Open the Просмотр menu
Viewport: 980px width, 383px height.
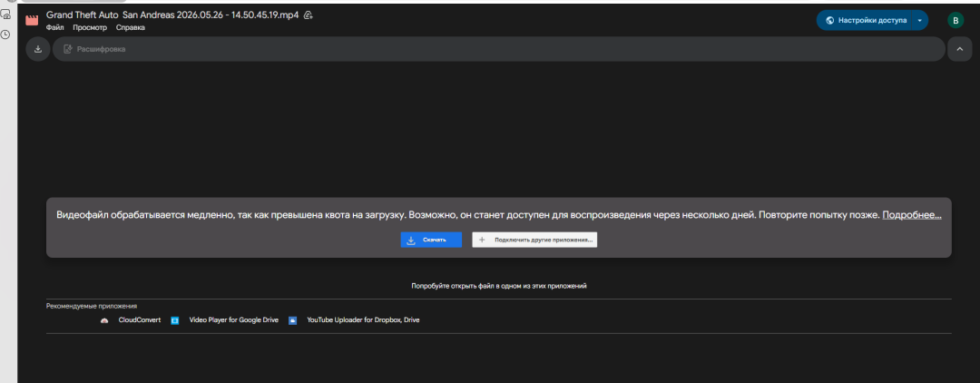coord(89,27)
